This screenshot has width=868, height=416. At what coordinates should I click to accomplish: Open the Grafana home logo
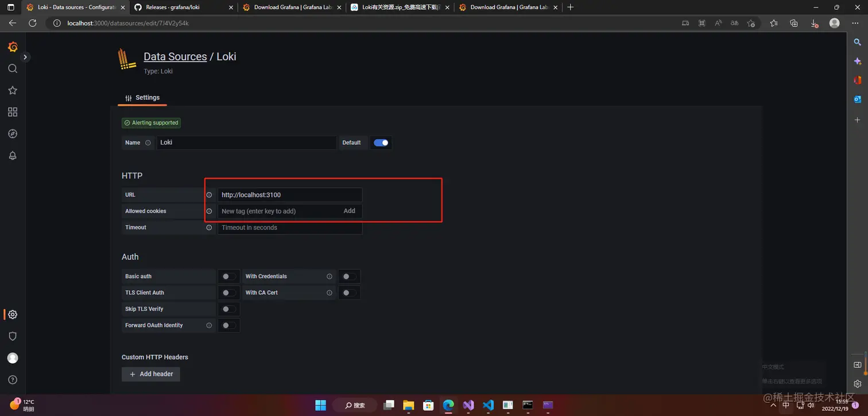13,47
